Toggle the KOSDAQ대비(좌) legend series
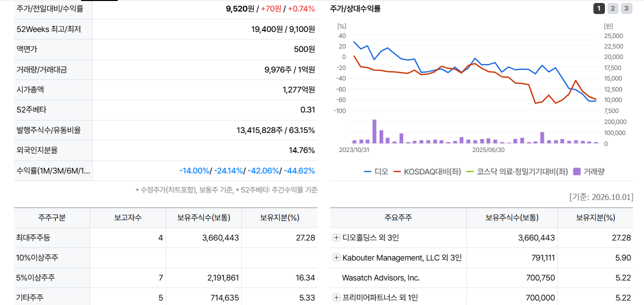 click(428, 171)
